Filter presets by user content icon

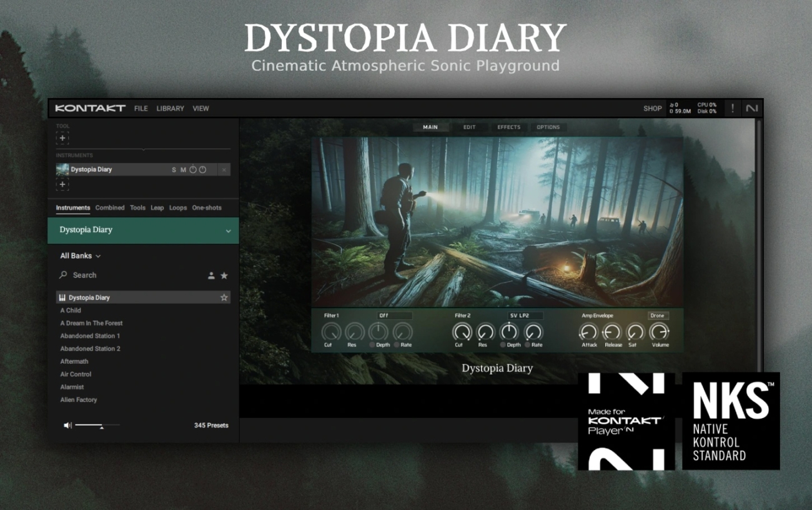[211, 276]
